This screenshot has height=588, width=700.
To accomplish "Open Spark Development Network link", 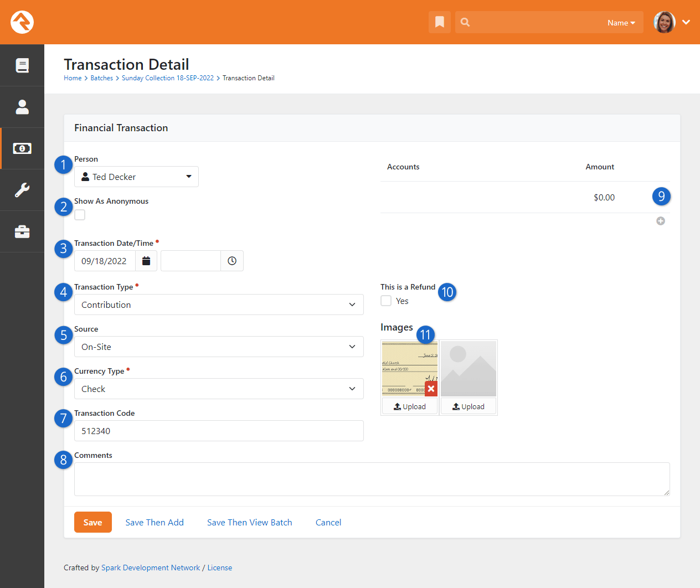I will click(151, 568).
